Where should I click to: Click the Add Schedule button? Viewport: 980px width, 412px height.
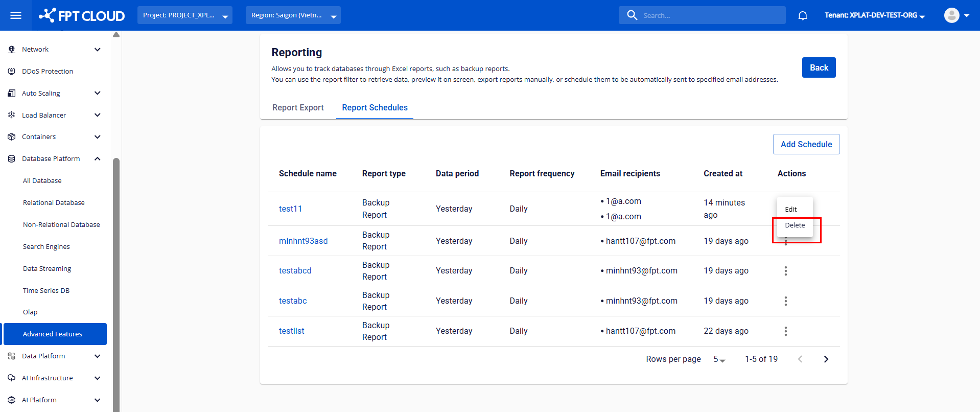click(806, 144)
